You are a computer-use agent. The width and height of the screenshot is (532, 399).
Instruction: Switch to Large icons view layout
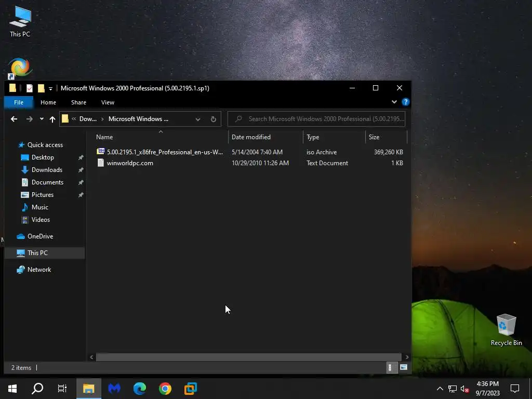pyautogui.click(x=403, y=367)
